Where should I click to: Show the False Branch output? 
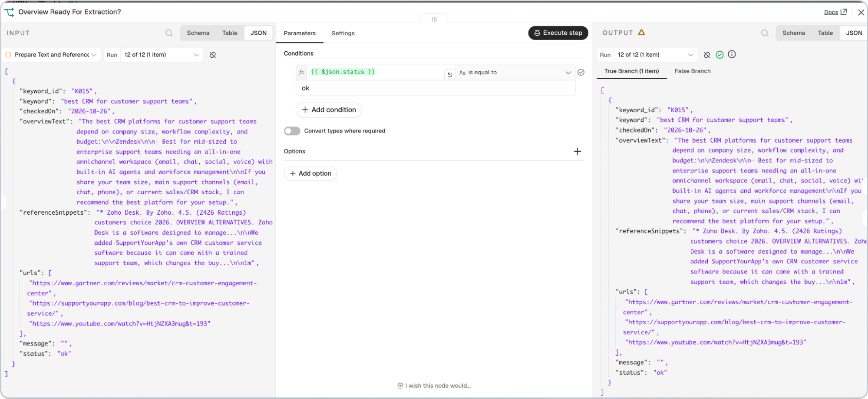(693, 71)
